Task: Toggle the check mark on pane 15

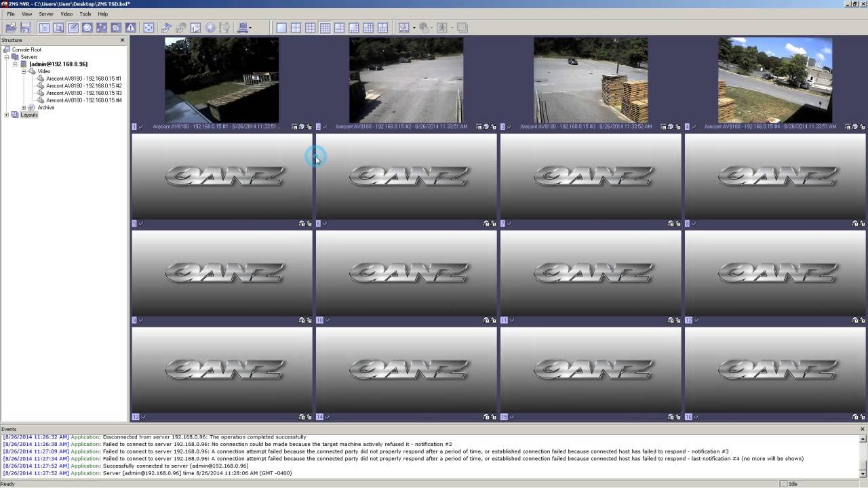Action: (x=512, y=418)
